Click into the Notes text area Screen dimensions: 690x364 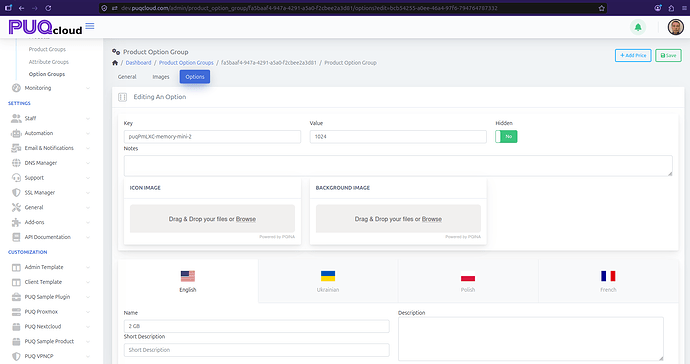click(398, 165)
